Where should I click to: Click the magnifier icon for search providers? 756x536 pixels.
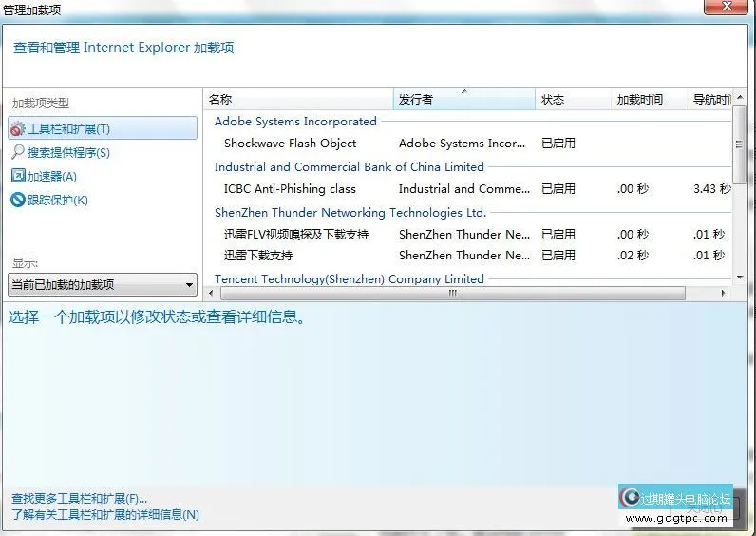pos(18,152)
